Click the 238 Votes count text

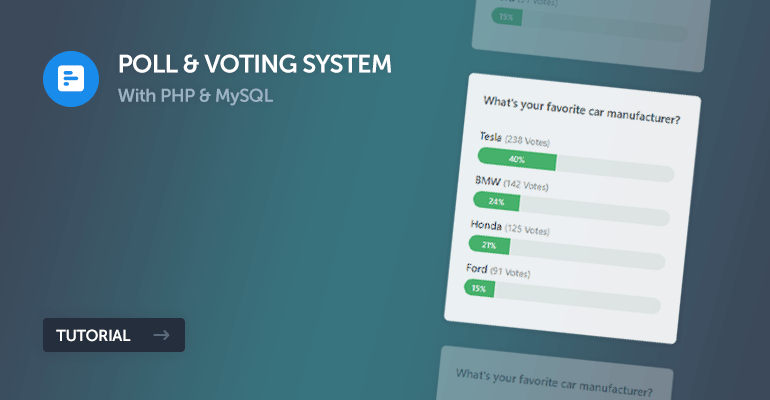click(x=527, y=141)
